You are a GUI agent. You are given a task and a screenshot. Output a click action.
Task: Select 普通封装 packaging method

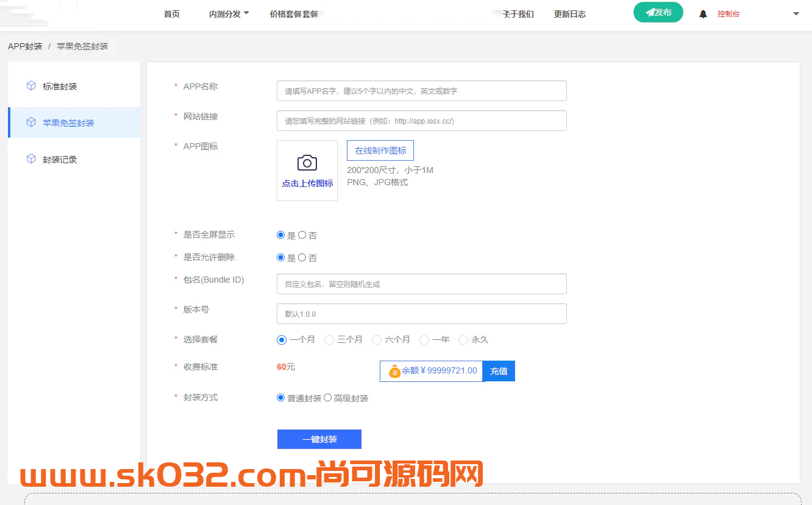tap(281, 398)
